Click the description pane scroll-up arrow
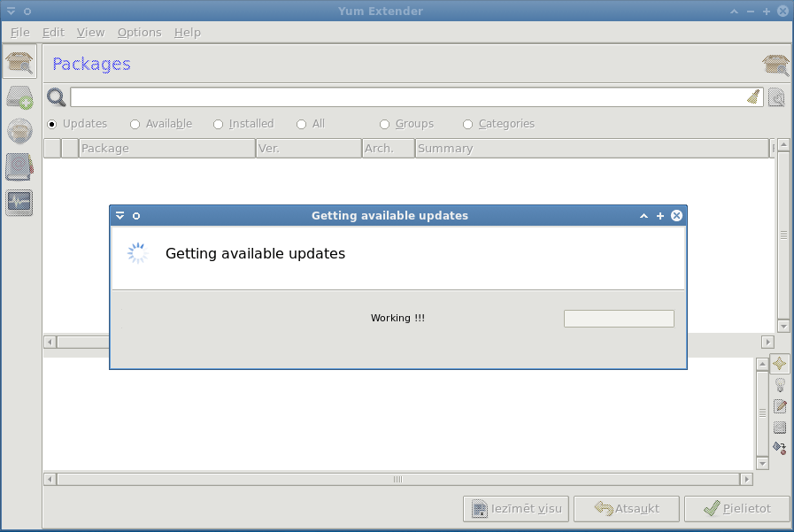794x532 pixels. click(763, 364)
